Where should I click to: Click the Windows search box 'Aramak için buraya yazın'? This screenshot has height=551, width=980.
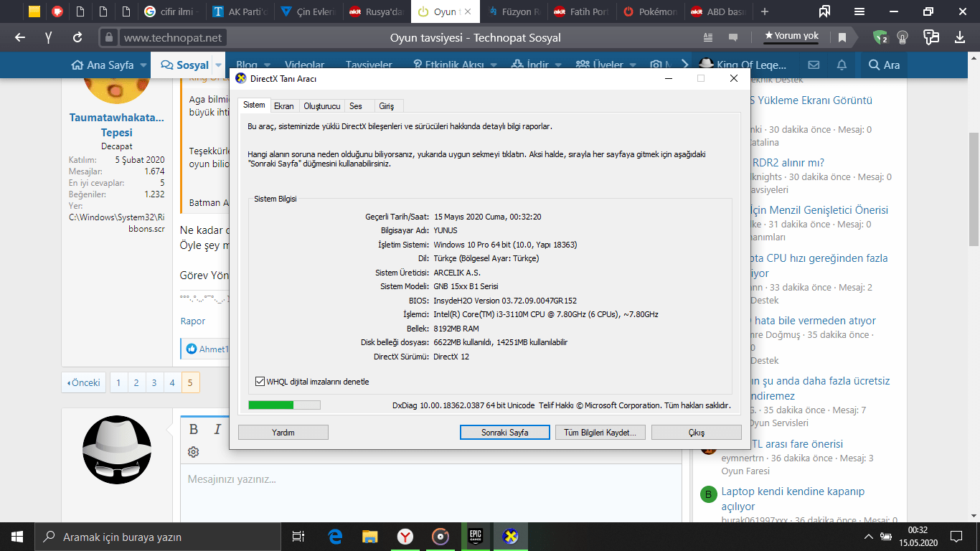coord(158,537)
